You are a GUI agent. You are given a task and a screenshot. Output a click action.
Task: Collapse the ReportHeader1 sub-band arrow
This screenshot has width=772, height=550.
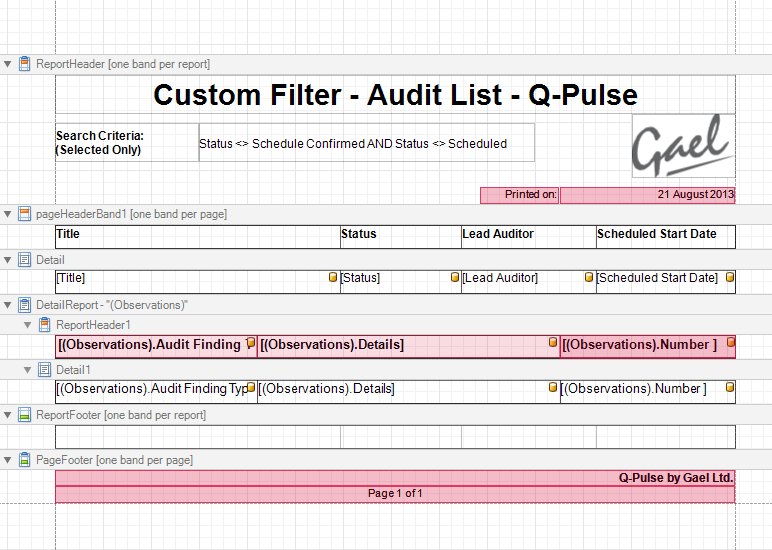28,325
